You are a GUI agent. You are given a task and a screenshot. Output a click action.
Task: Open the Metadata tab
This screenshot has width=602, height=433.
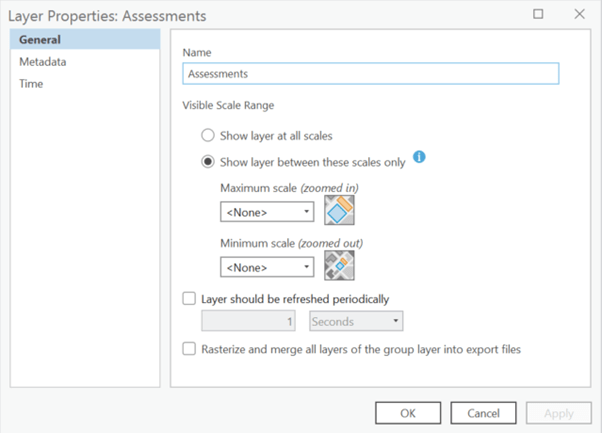coord(43,62)
